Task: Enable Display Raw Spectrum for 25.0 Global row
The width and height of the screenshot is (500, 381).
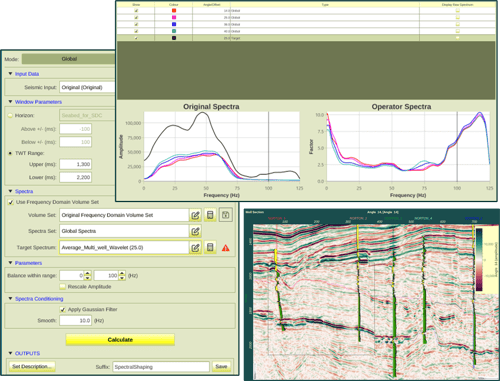Action: [458, 17]
